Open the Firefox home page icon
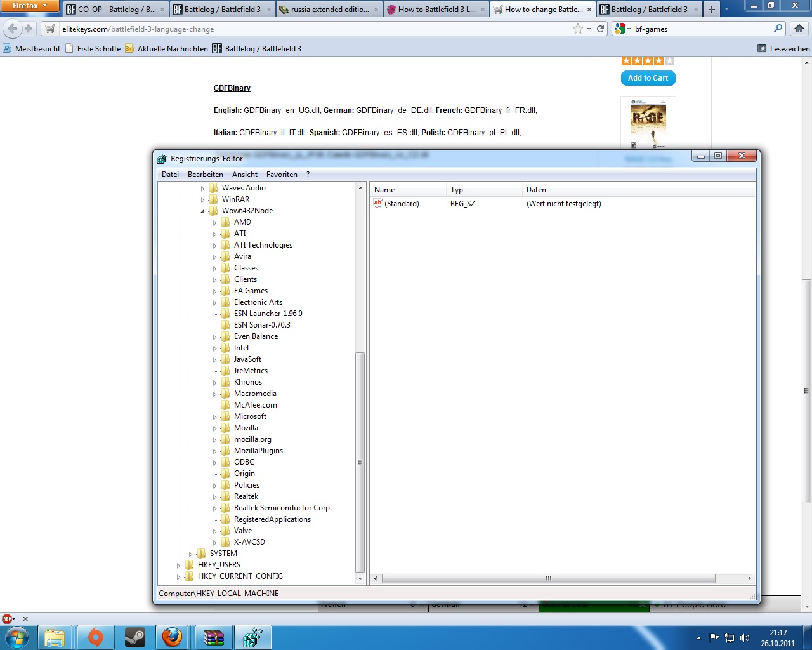Viewport: 812px width, 650px height. pos(799,29)
